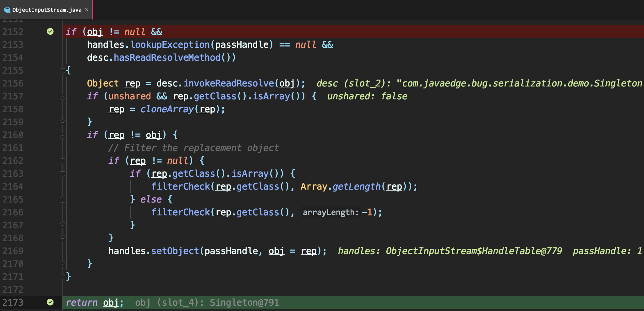Image resolution: width=644 pixels, height=311 pixels.
Task: Click fold marker at line 2170
Action: click(x=62, y=264)
